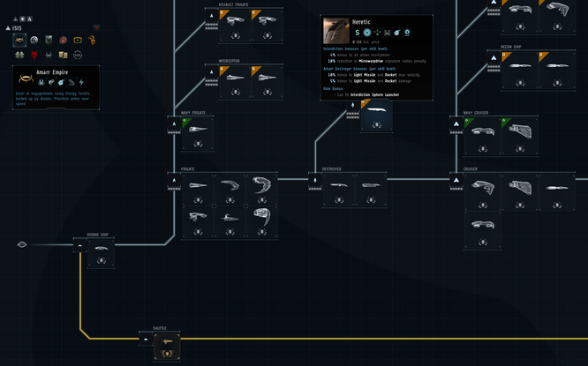Click the first trait icon in Amarr Empire panel

[41, 82]
